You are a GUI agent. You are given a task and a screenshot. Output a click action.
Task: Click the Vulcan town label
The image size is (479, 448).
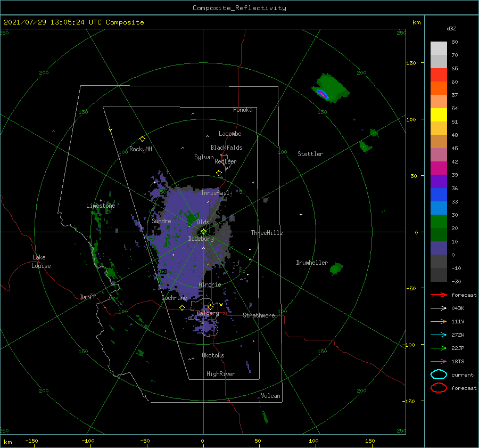pyautogui.click(x=271, y=396)
